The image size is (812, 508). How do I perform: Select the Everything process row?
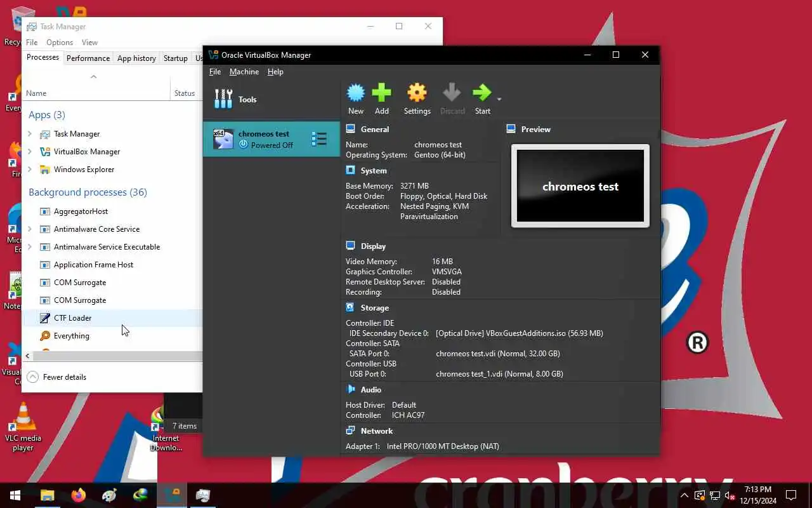coord(112,336)
